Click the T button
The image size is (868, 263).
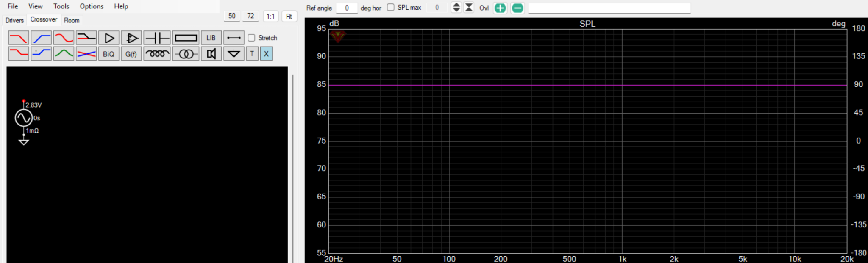(x=252, y=54)
